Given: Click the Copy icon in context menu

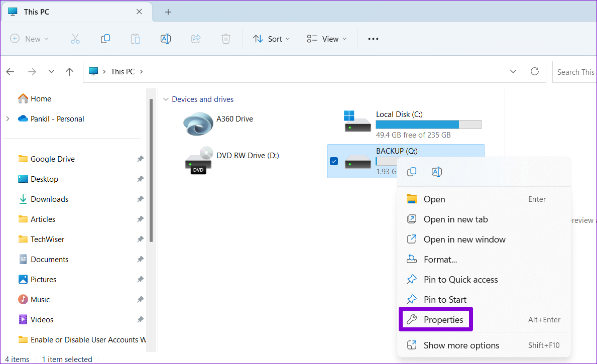Looking at the screenshot, I should 412,172.
